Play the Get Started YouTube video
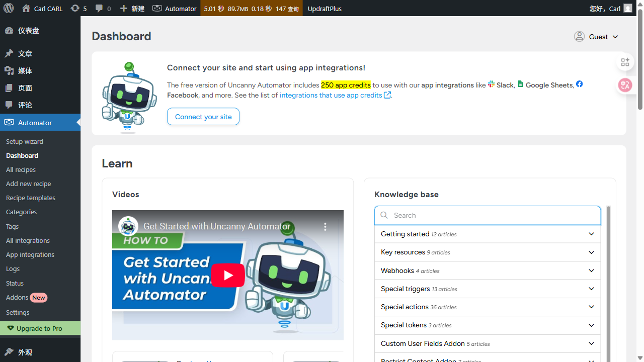Image resolution: width=644 pixels, height=362 pixels. coord(227,275)
